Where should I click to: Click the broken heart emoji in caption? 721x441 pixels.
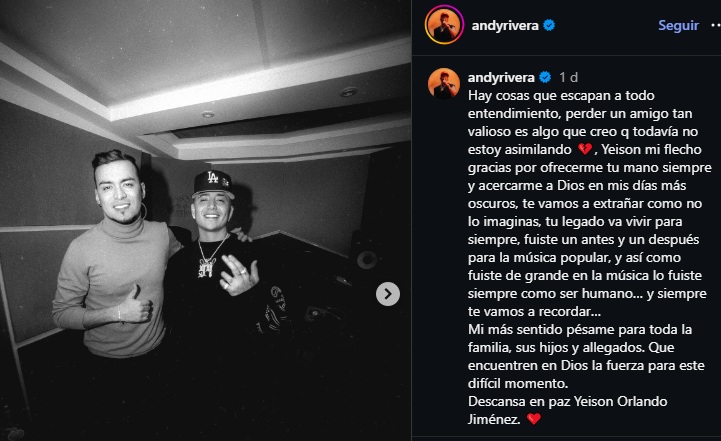point(584,149)
